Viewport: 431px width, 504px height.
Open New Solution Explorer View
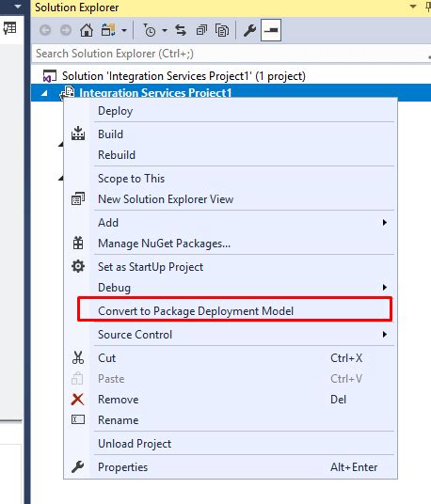[231, 199]
